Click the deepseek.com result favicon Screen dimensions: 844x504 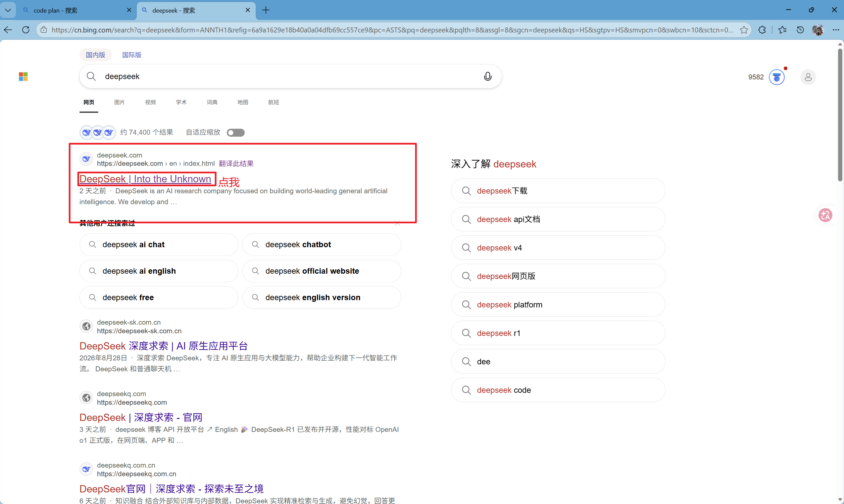tap(86, 159)
